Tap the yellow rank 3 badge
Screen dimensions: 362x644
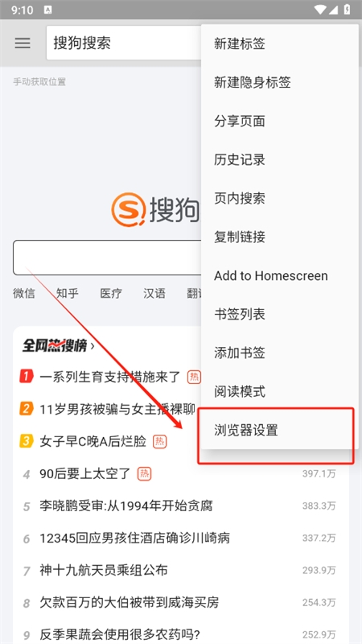point(26,441)
